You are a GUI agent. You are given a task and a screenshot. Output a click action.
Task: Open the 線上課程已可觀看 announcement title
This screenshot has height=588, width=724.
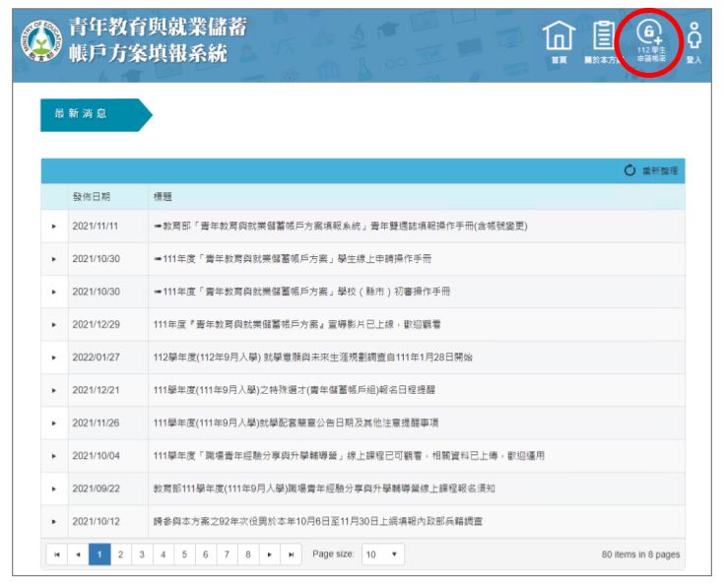[x=349, y=456]
